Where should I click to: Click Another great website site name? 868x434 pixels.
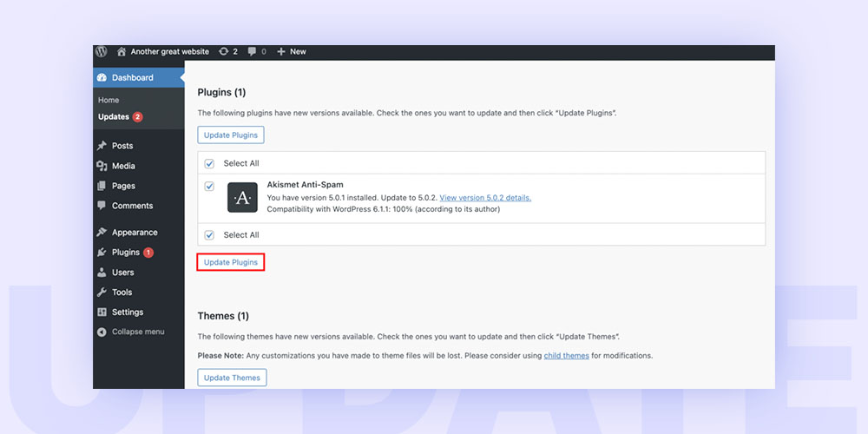170,51
